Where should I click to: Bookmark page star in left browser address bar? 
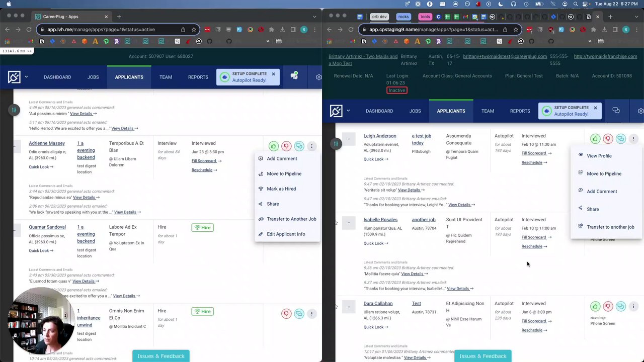pos(194,30)
